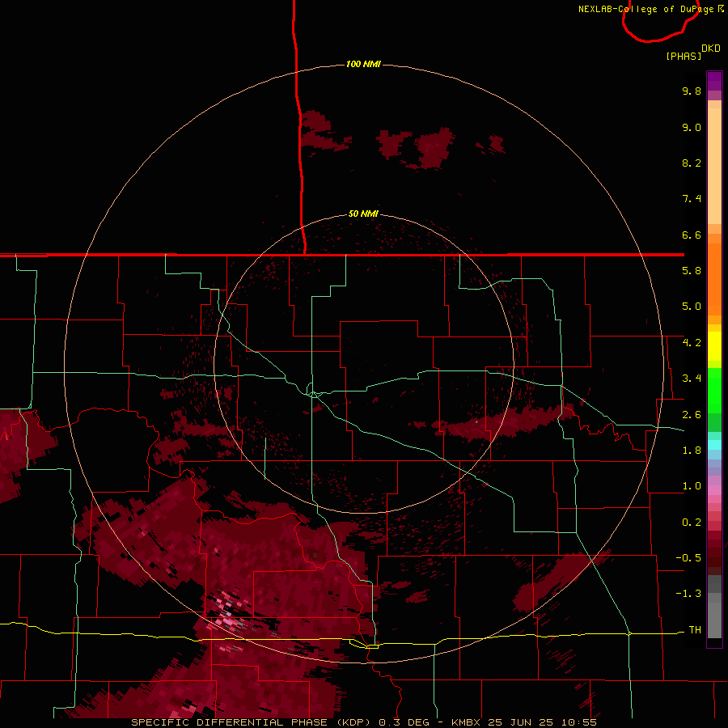Click the 5.8 value on color scale
728x728 pixels.
point(692,271)
